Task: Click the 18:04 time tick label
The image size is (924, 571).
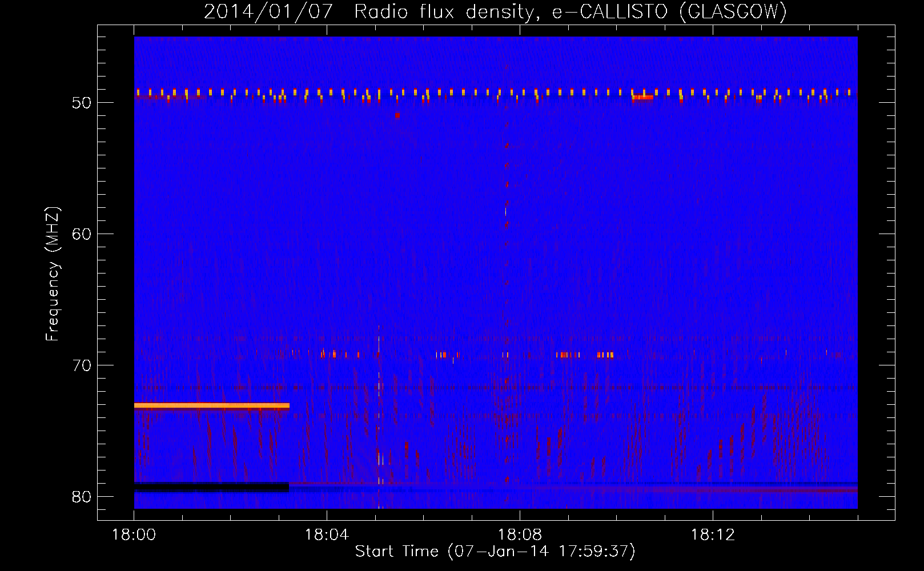Action: click(327, 535)
